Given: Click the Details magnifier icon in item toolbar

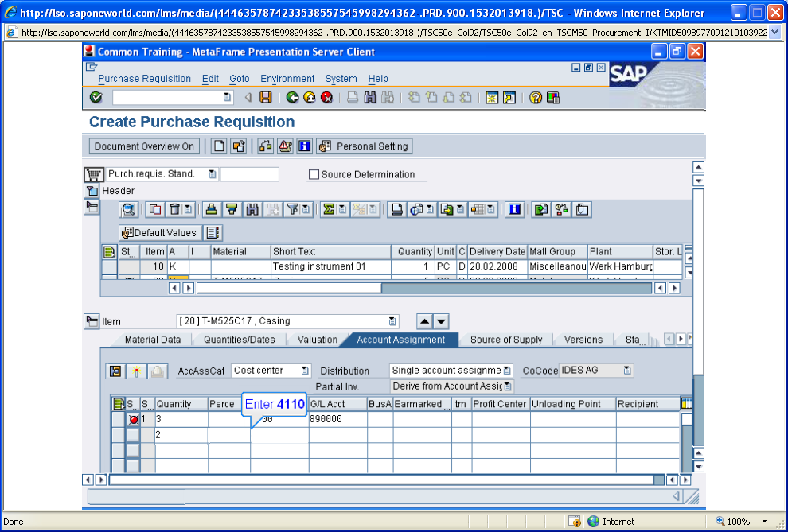Looking at the screenshot, I should (x=129, y=209).
